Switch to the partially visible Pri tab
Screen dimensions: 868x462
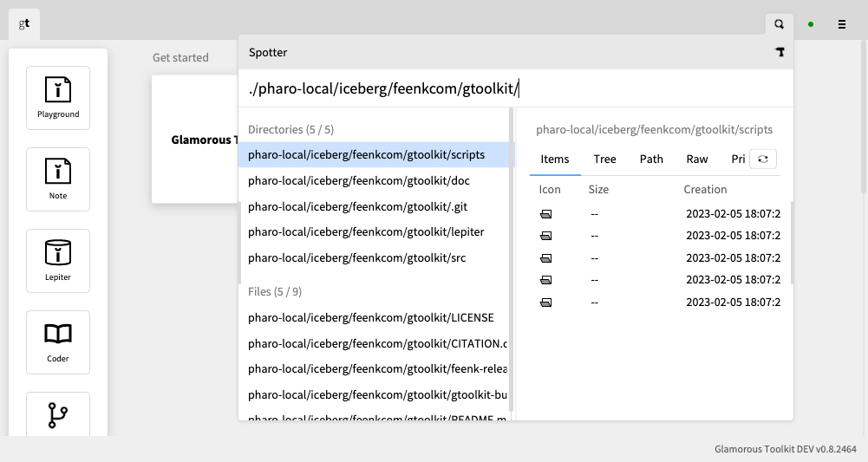point(738,159)
